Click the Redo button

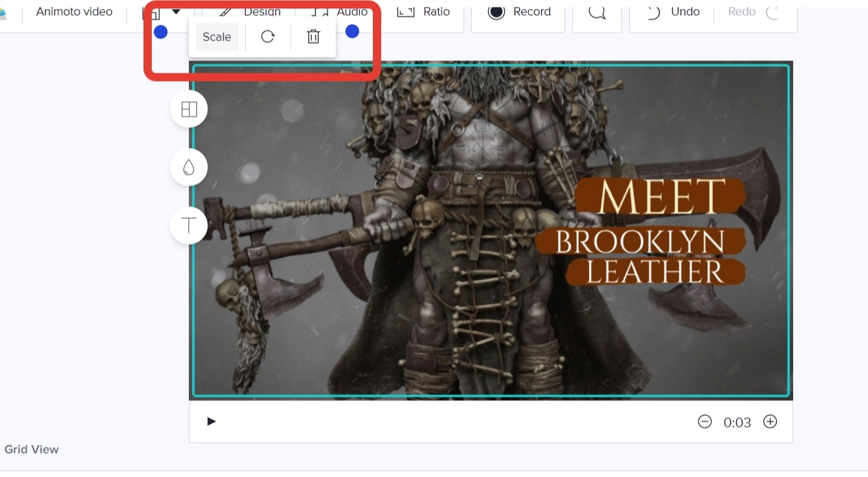coord(754,12)
